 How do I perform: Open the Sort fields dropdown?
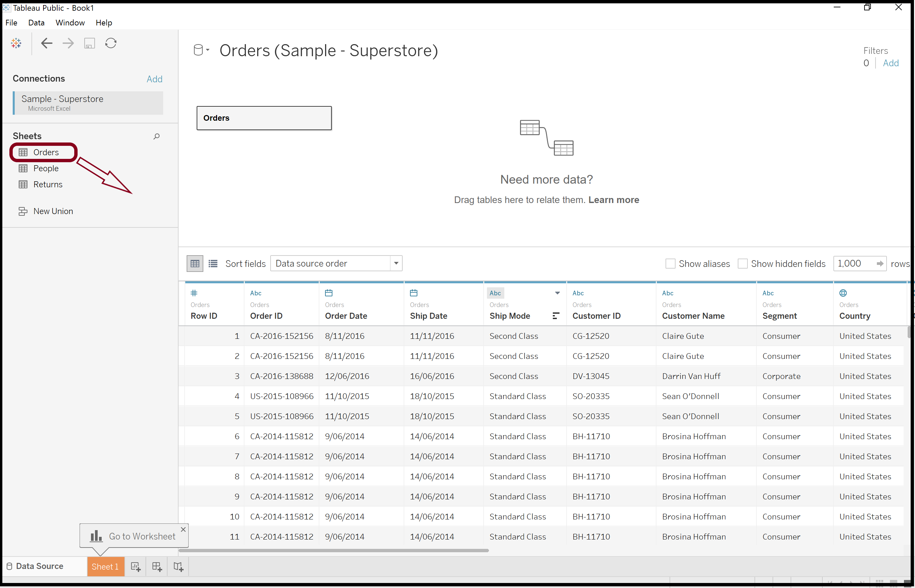tap(336, 264)
